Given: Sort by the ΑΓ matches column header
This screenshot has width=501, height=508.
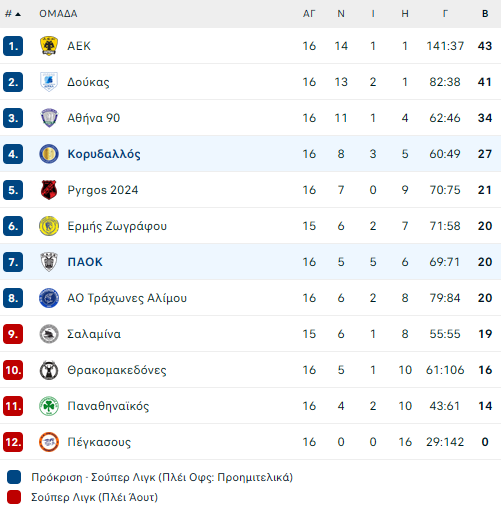Looking at the screenshot, I should click(x=309, y=14).
